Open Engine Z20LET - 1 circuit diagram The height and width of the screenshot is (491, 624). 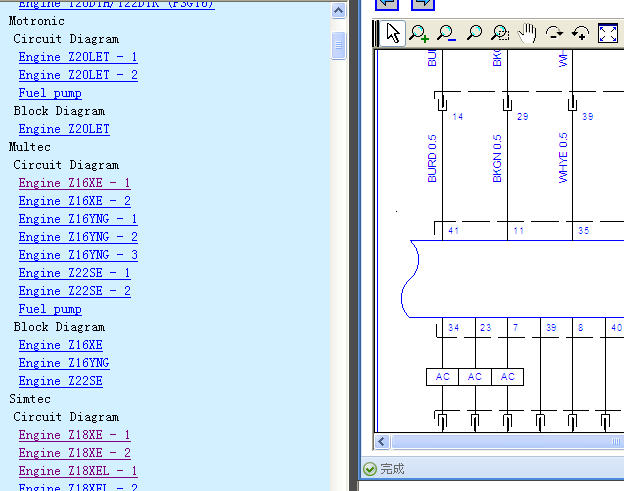[78, 57]
